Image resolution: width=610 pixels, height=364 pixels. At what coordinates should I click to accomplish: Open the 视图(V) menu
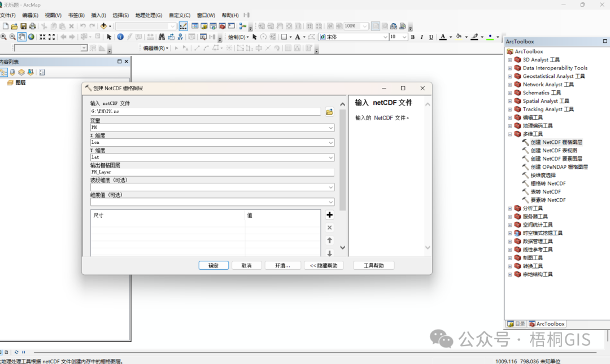coord(53,15)
